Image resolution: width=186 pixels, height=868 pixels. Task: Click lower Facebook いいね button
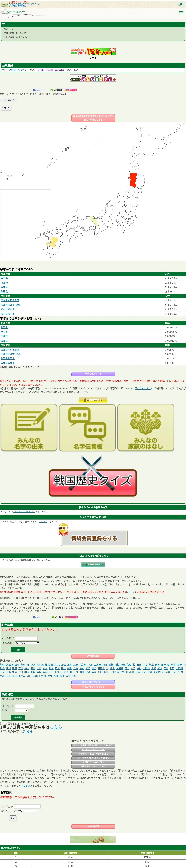37,617
